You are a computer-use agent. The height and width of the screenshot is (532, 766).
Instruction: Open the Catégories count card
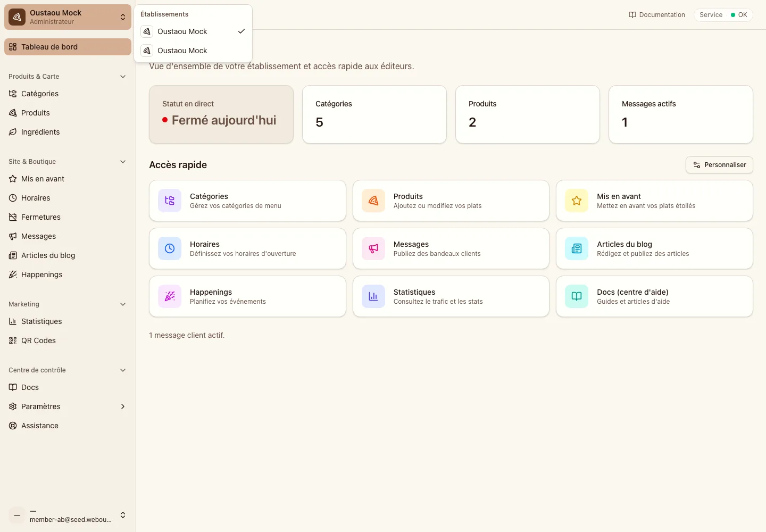tap(374, 114)
